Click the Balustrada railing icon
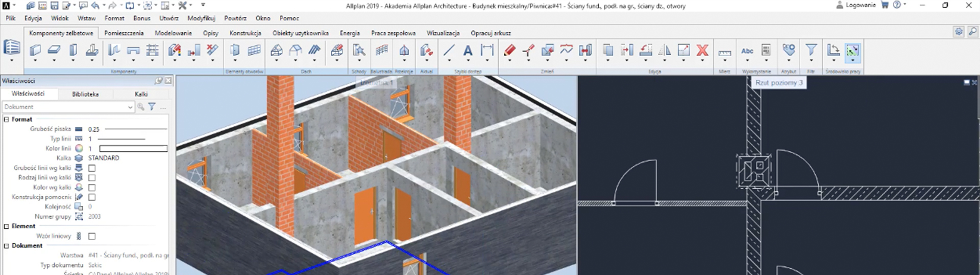The height and width of the screenshot is (275, 980). click(381, 50)
